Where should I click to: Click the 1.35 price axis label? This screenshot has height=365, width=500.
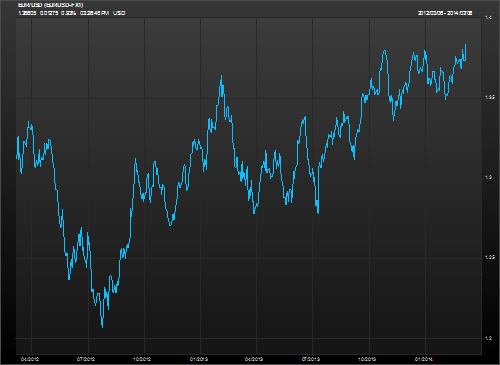point(490,97)
